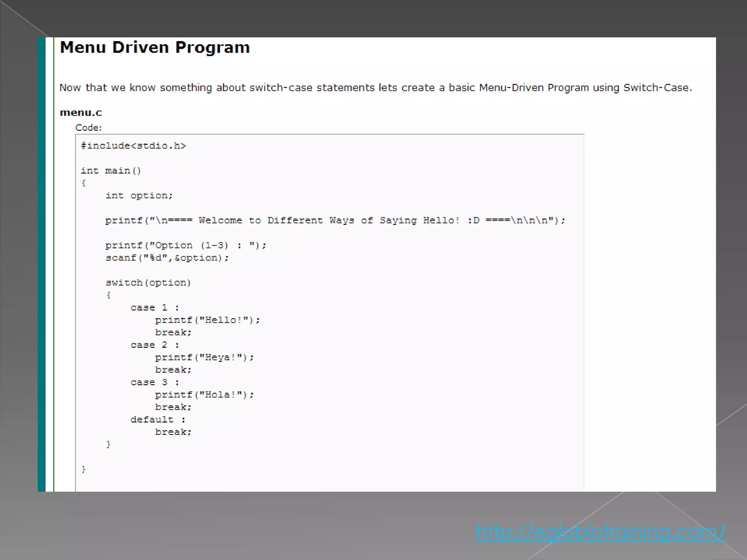747x560 pixels.
Task: Click the 'default :' label
Action: pyautogui.click(x=158, y=420)
